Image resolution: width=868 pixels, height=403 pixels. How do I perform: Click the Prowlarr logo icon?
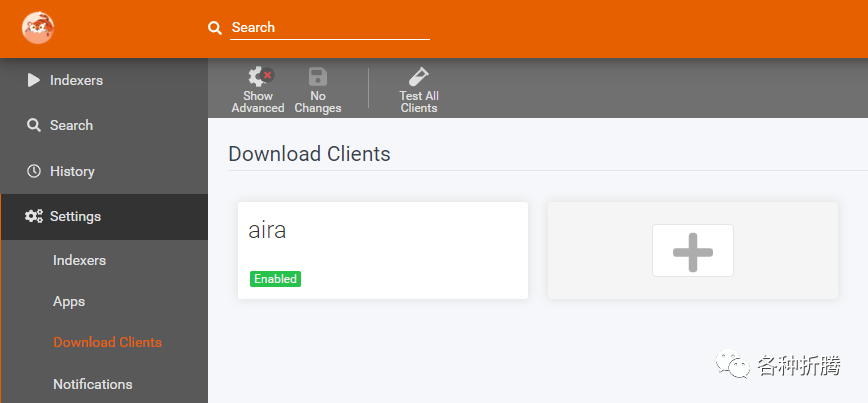pyautogui.click(x=38, y=28)
